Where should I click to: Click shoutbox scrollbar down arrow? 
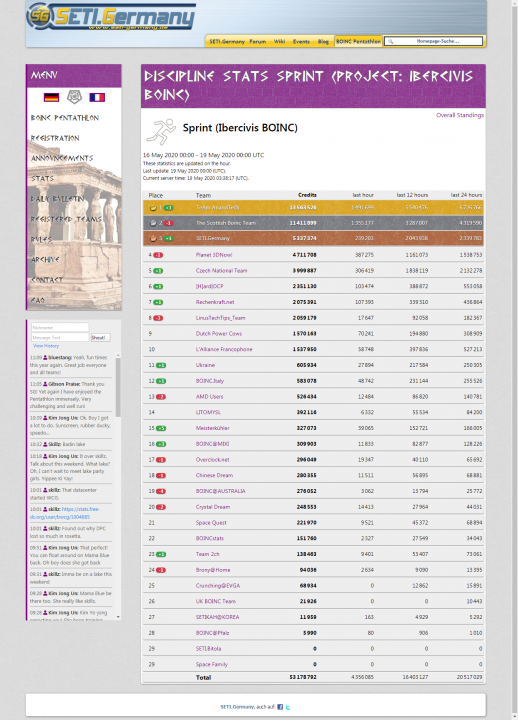118,617
